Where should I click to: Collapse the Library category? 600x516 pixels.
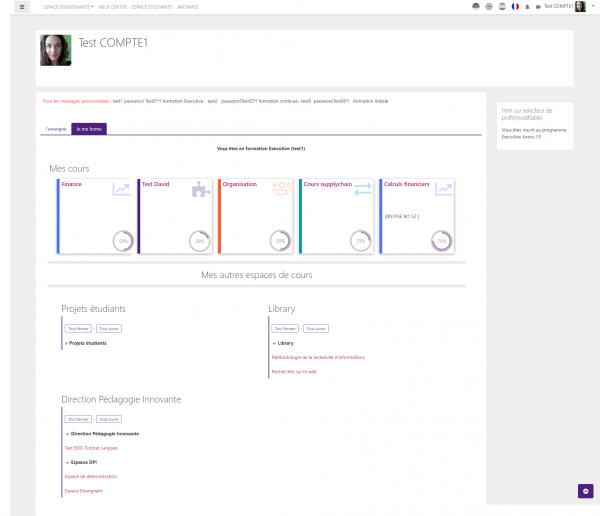click(274, 343)
